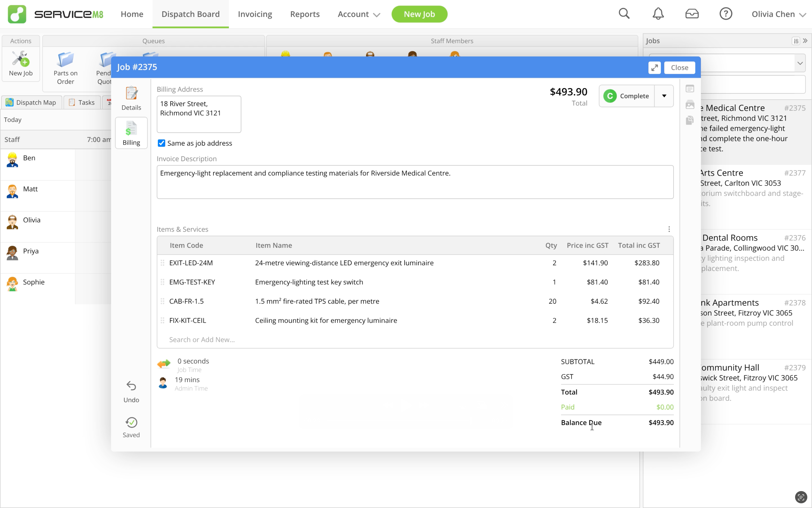This screenshot has height=508, width=812.
Task: Open the documents icon on job's right rail
Action: tap(690, 120)
